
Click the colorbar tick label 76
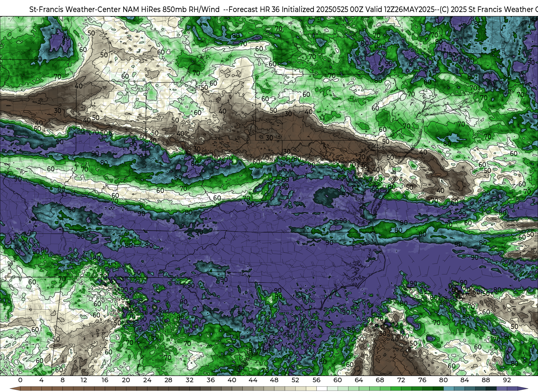coord(422,380)
